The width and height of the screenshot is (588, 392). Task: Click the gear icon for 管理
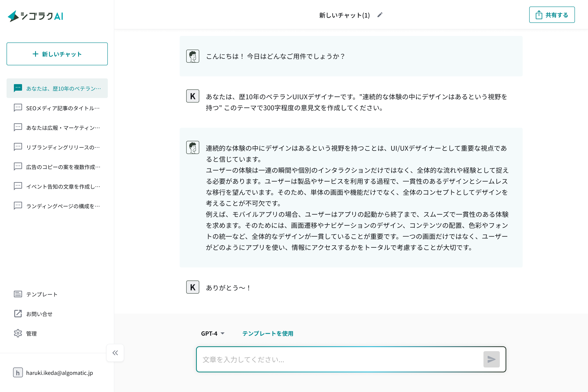18,333
